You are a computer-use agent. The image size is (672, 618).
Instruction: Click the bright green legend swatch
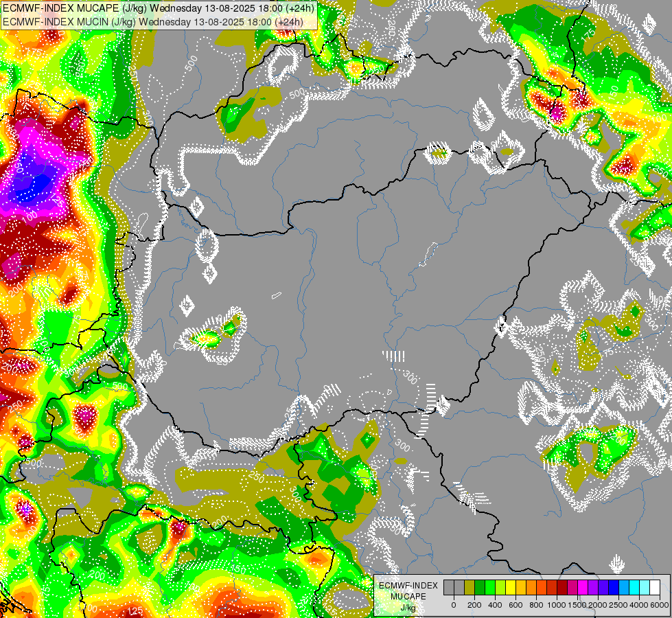(490, 587)
